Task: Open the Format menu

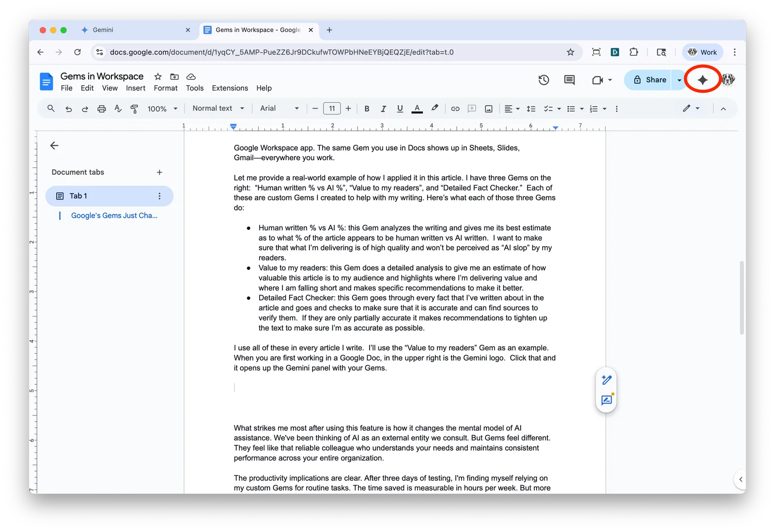Action: pos(166,88)
